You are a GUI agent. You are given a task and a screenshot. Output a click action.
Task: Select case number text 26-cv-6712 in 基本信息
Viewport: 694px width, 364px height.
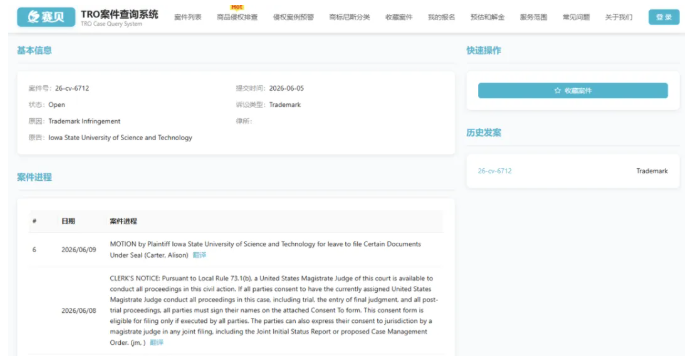[72, 89]
